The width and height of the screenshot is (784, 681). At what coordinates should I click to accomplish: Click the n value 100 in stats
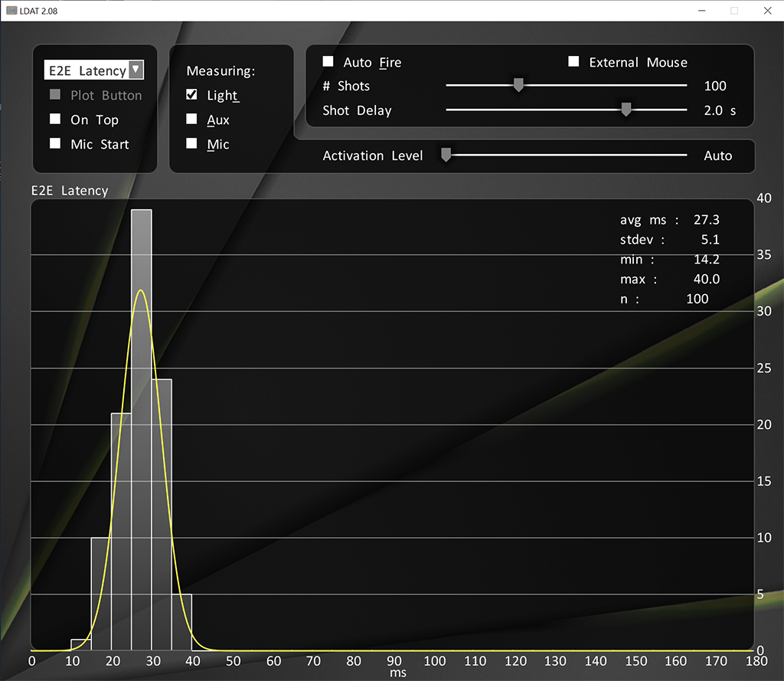(x=697, y=299)
